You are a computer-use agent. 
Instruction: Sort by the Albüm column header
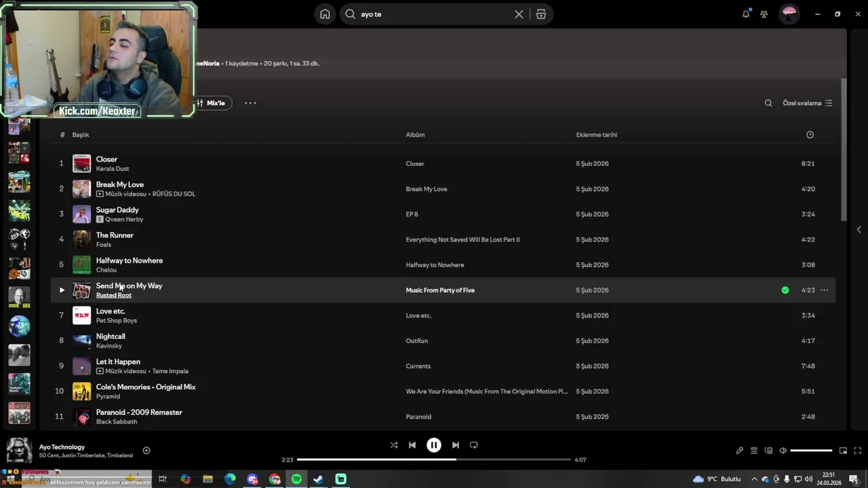tap(415, 135)
